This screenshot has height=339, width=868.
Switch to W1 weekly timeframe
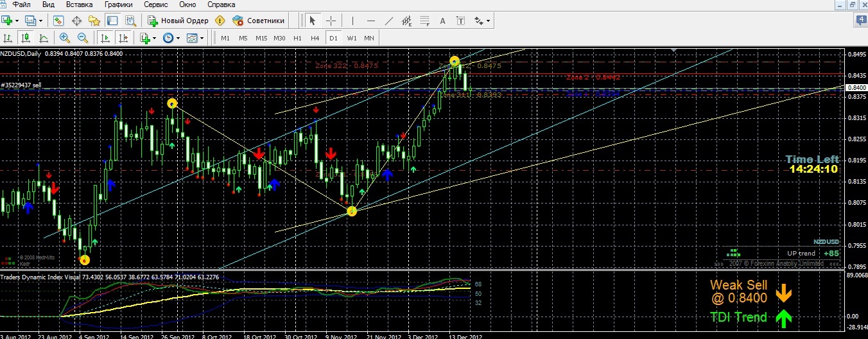pos(352,38)
